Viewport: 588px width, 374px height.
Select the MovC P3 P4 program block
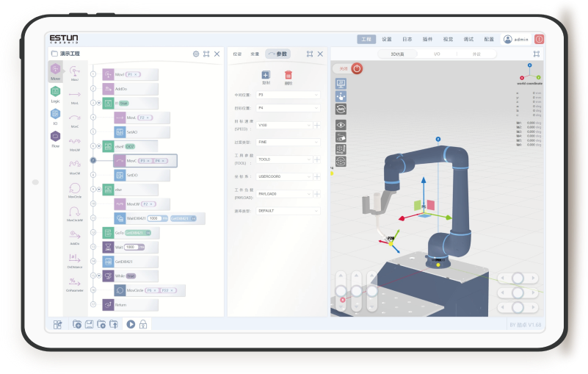coord(145,161)
